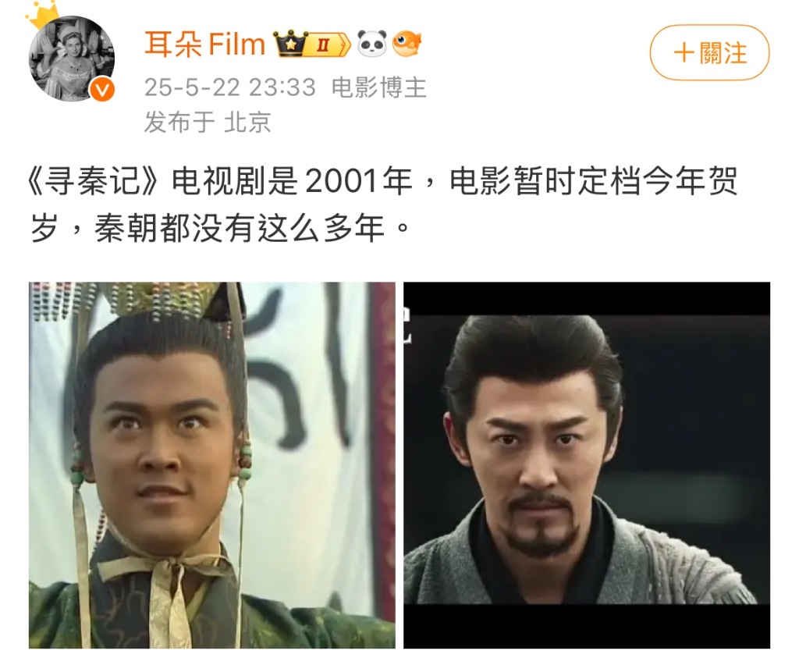Open the 耳朵Film username link
The height and width of the screenshot is (672, 799).
click(x=205, y=44)
